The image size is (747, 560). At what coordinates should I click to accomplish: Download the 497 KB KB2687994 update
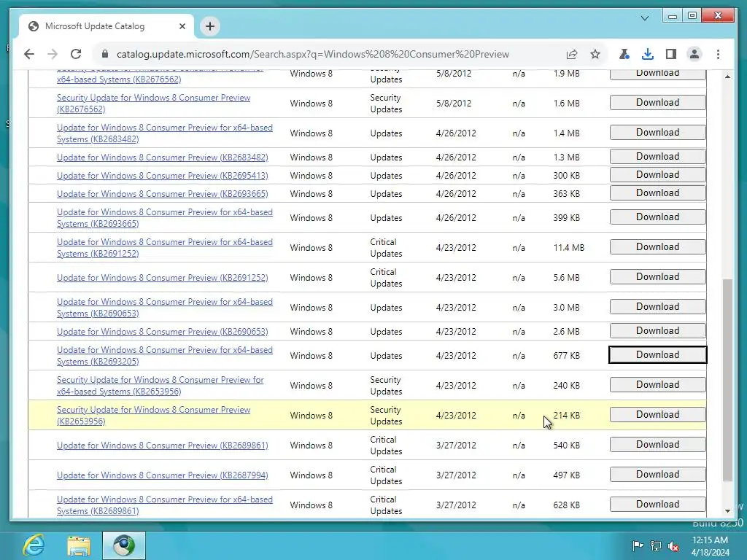click(x=657, y=474)
